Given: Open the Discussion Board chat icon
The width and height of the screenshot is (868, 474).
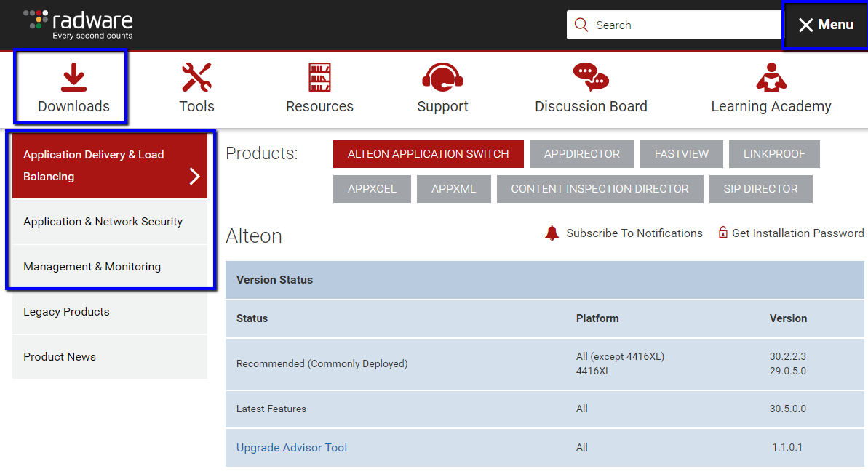Looking at the screenshot, I should [591, 76].
